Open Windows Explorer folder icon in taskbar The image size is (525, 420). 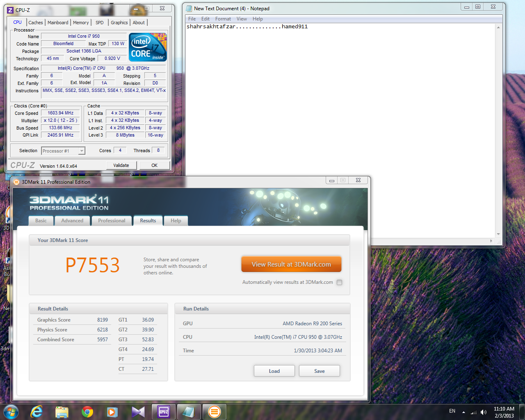point(62,411)
